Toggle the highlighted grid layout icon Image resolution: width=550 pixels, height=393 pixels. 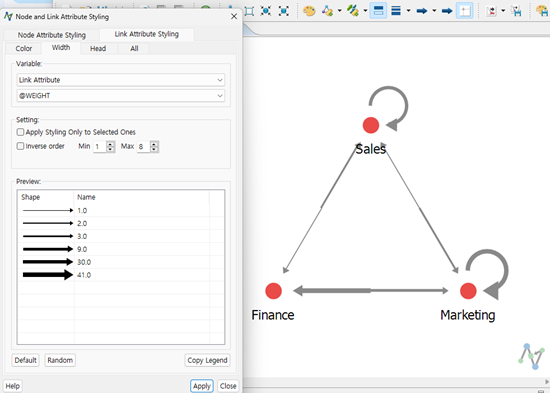pyautogui.click(x=465, y=11)
